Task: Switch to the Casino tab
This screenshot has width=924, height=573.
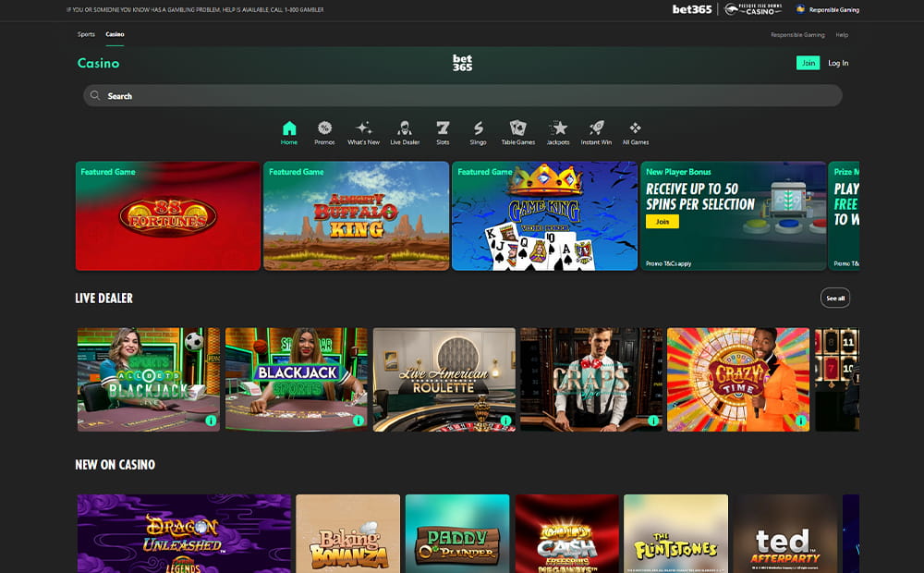Action: coord(115,34)
